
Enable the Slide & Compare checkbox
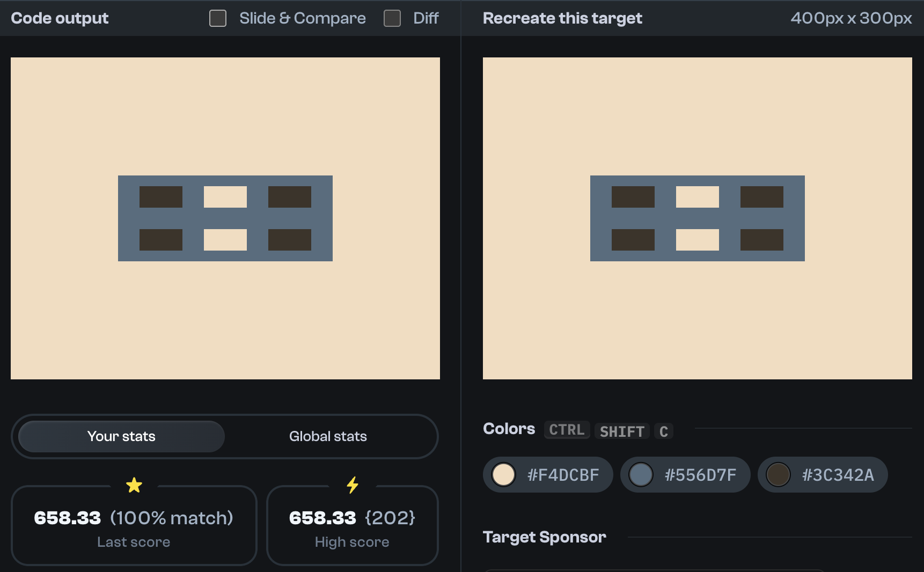(217, 18)
